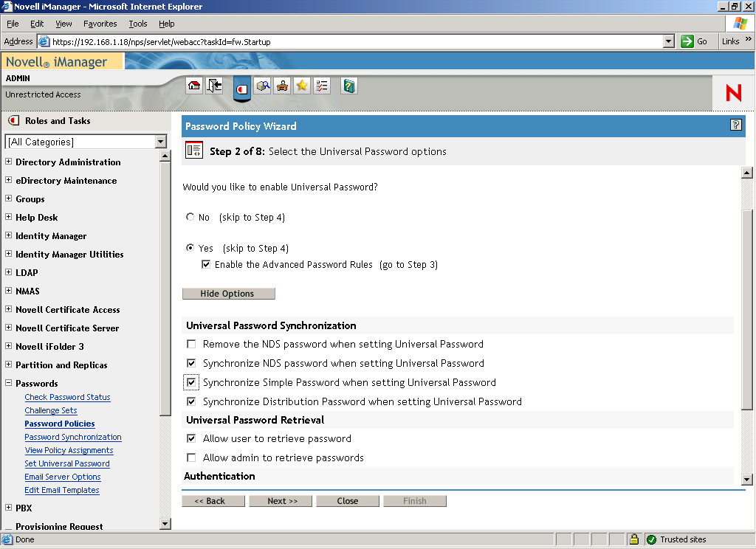Image resolution: width=756 pixels, height=549 pixels.
Task: Open Help using the question mark book icon
Action: 348,86
